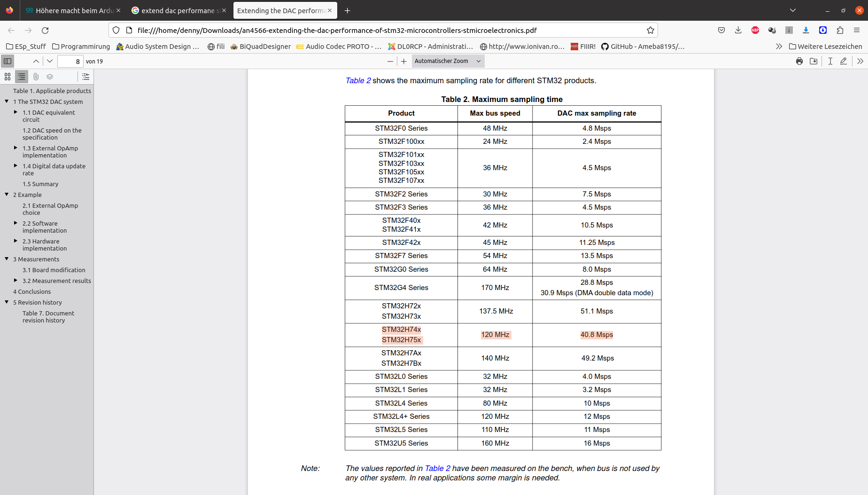
Task: Click the page number input field
Action: pyautogui.click(x=70, y=61)
